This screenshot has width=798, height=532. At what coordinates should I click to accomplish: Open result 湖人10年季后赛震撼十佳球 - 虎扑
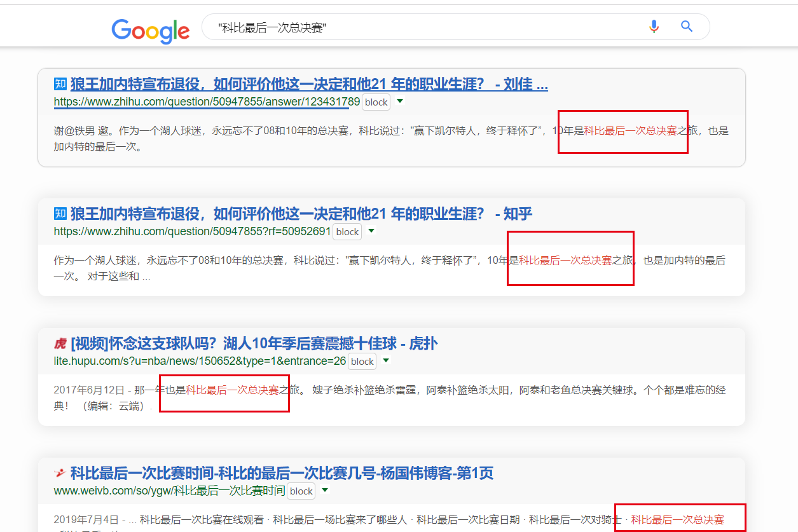point(254,344)
